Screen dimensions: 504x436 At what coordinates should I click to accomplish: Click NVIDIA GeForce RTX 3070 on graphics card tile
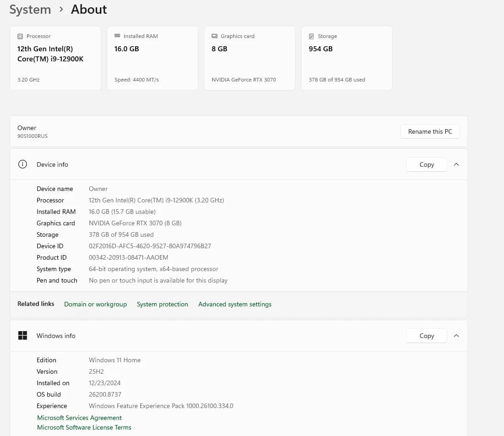click(244, 80)
